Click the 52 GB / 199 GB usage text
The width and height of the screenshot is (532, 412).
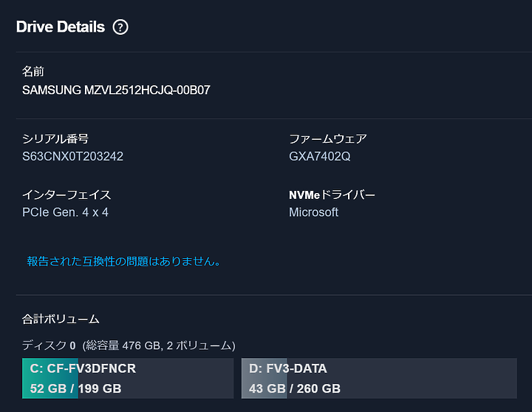[75, 388]
